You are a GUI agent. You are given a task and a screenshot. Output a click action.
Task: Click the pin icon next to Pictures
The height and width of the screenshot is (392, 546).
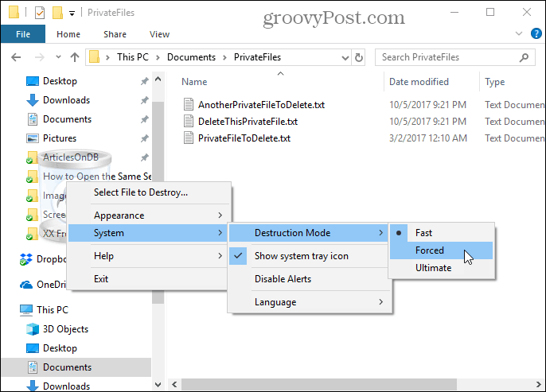144,138
